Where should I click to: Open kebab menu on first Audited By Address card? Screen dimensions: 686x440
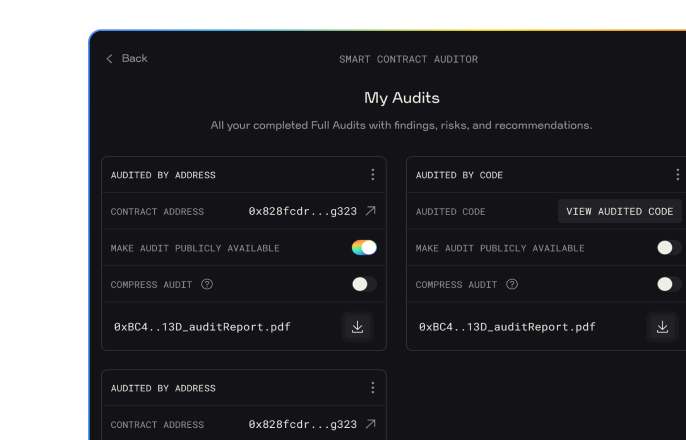(373, 175)
